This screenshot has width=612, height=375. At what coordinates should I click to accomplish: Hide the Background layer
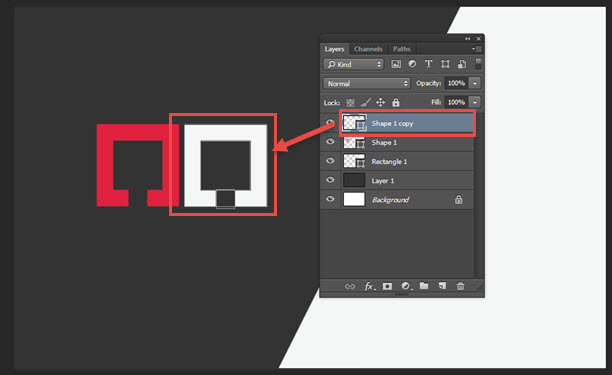330,199
